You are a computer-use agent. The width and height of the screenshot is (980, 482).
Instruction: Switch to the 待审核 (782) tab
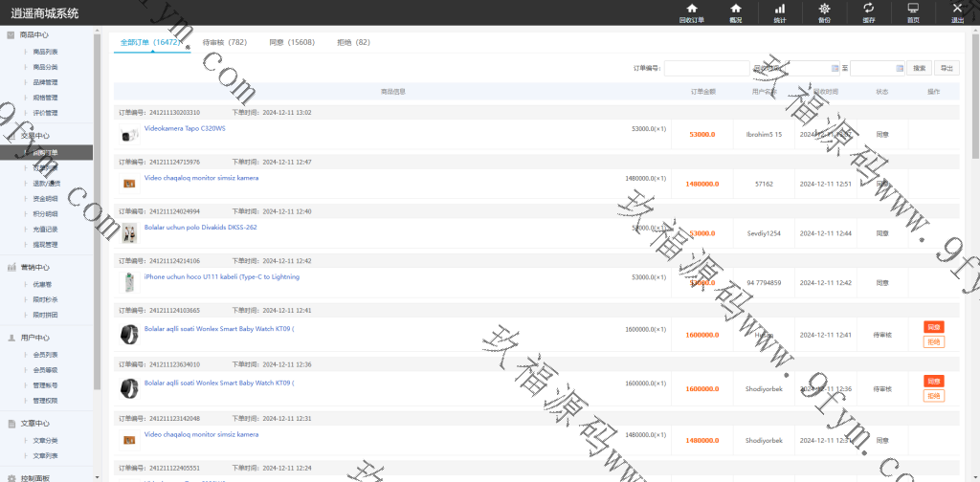pyautogui.click(x=225, y=42)
